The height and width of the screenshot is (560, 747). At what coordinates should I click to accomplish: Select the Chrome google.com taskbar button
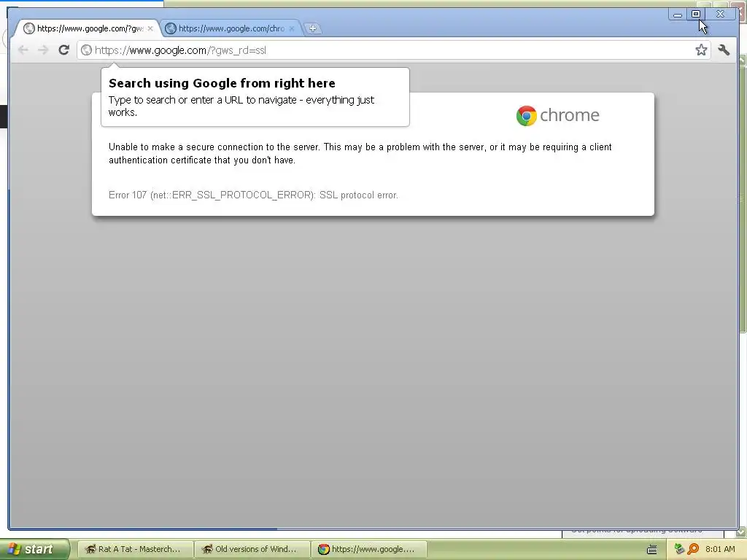369,549
